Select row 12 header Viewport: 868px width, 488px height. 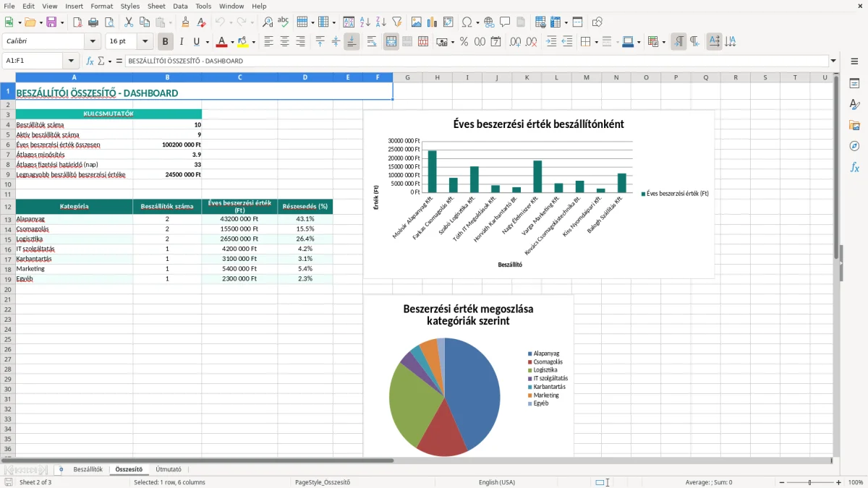[7, 206]
